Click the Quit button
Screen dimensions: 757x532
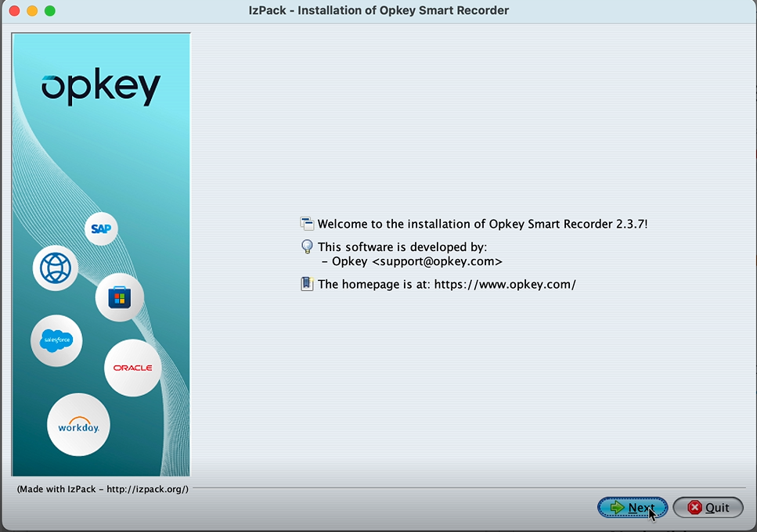point(708,508)
